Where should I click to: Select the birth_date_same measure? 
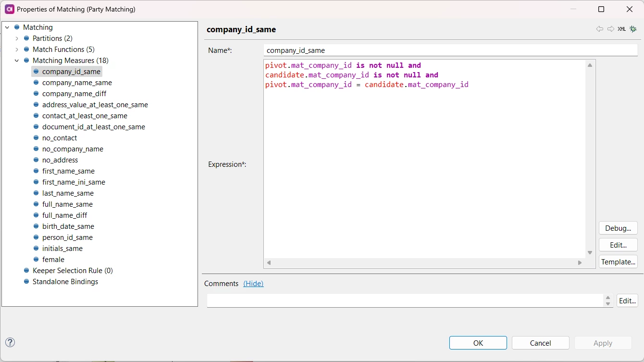[x=68, y=226]
